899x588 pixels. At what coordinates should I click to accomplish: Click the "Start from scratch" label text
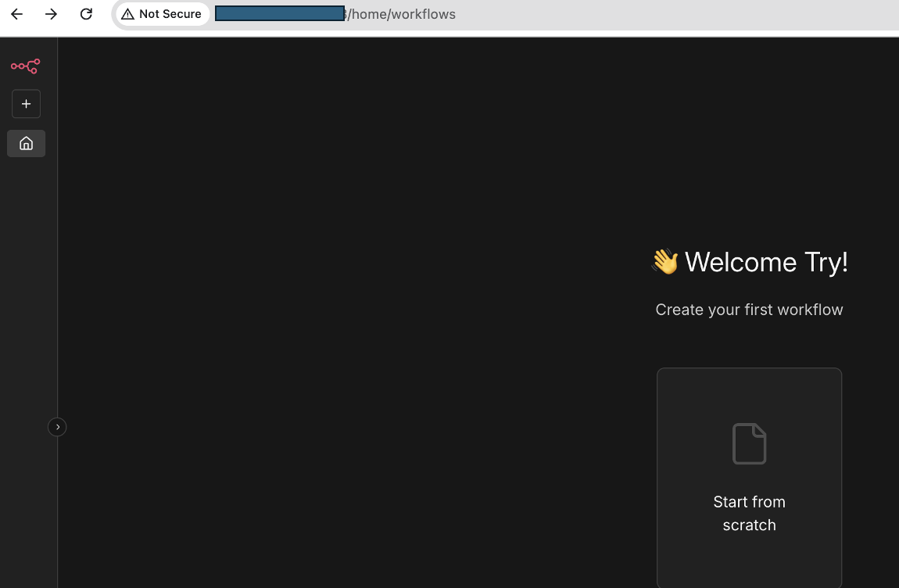(x=749, y=513)
